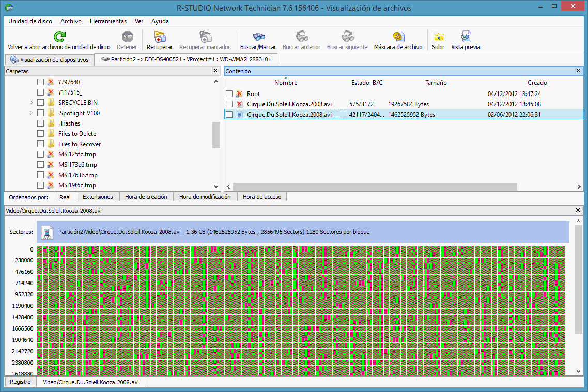
Task: Check the box next to Files to Recover
Action: click(41, 144)
